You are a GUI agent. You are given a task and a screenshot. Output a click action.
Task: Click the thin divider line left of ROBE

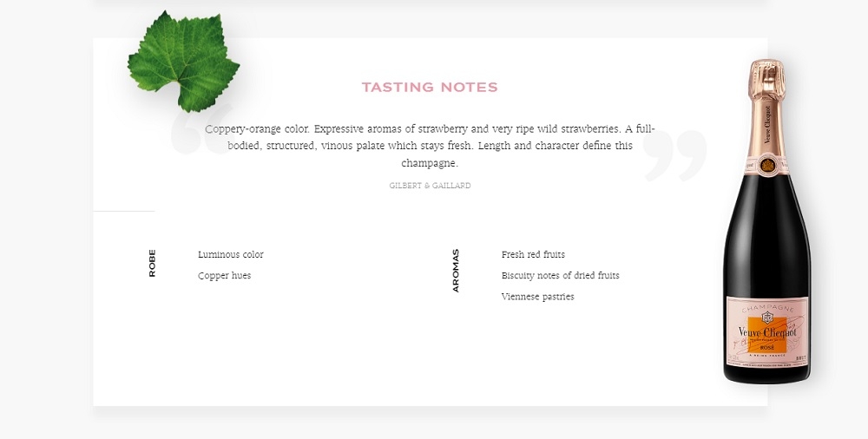[x=124, y=211]
